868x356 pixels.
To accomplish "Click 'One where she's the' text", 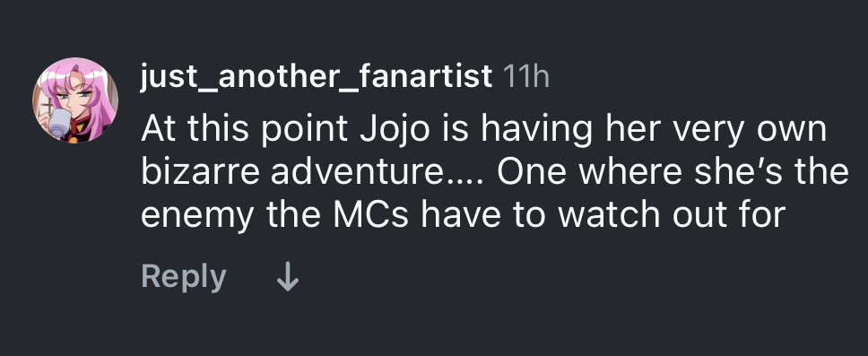I will click(673, 172).
